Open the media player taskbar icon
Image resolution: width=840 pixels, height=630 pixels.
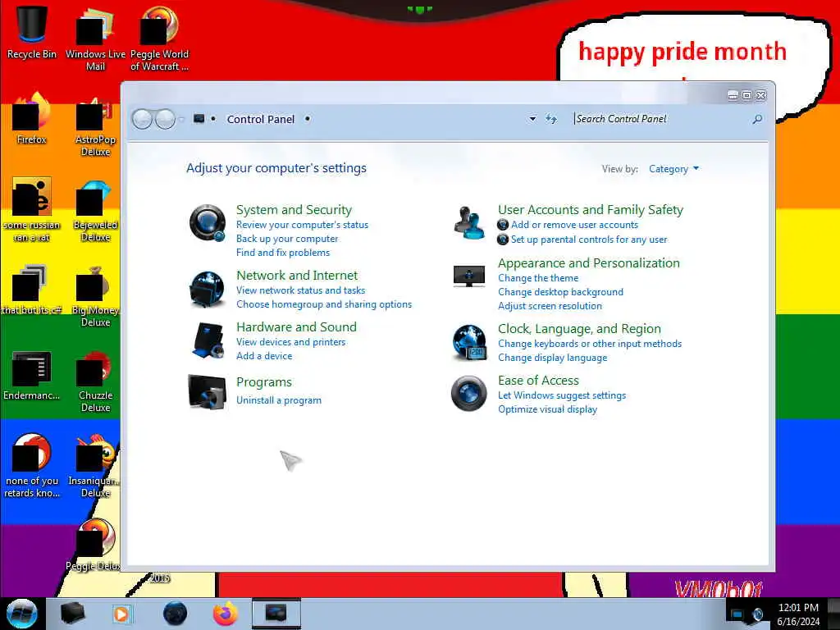coord(122,614)
